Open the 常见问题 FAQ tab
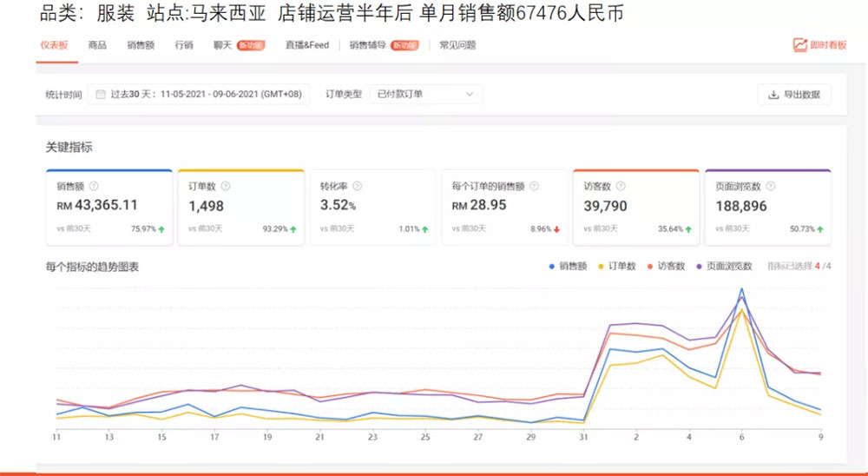The height and width of the screenshot is (476, 868). [x=457, y=45]
